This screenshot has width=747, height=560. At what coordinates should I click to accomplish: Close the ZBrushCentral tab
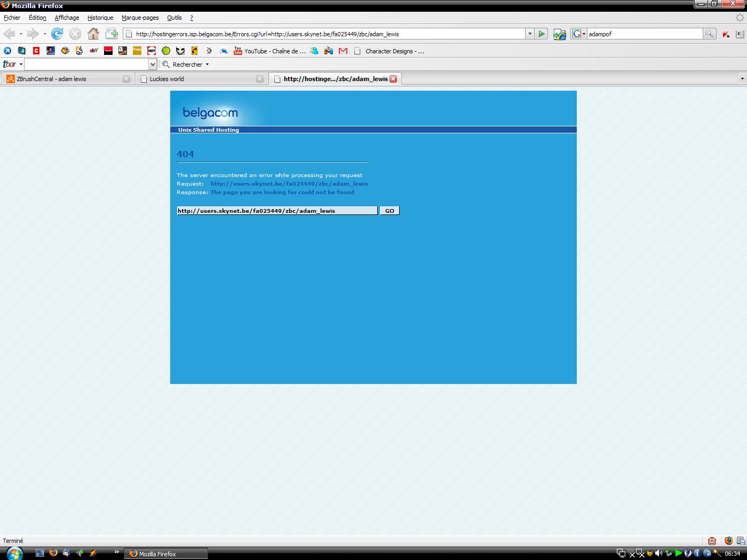pos(126,79)
